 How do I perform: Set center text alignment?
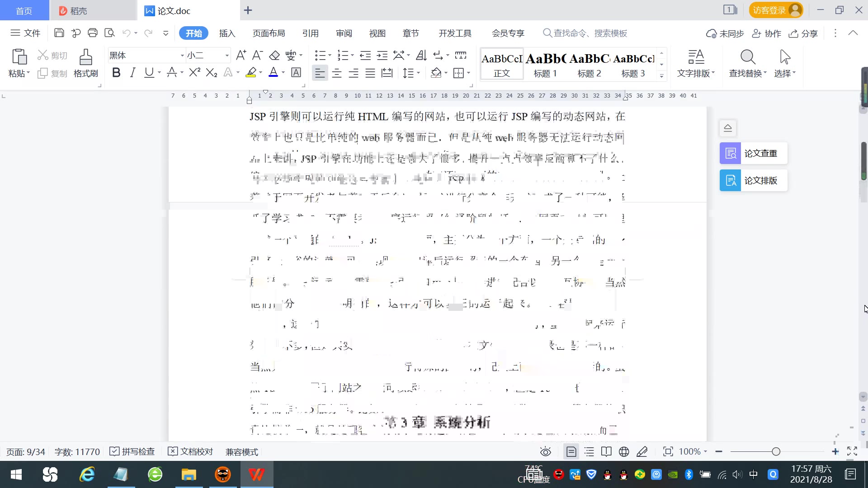tap(337, 73)
